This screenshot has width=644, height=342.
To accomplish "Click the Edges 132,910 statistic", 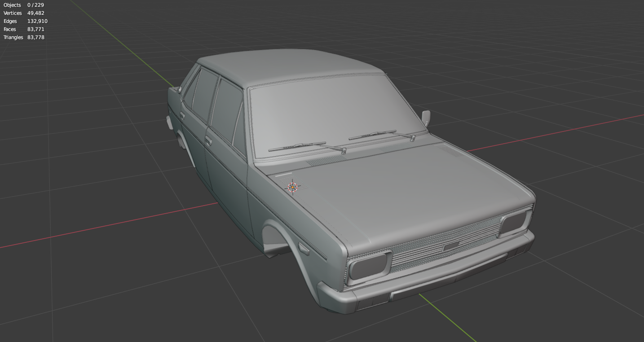I will point(26,21).
